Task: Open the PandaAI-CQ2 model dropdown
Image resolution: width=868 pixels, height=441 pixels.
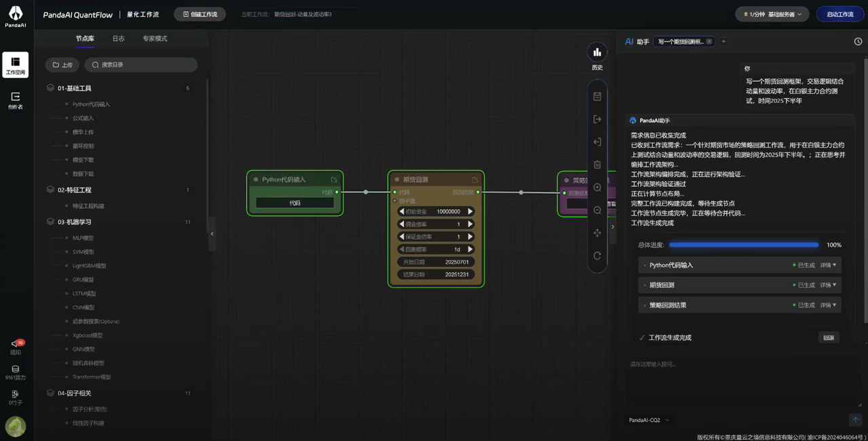Action: [648, 420]
